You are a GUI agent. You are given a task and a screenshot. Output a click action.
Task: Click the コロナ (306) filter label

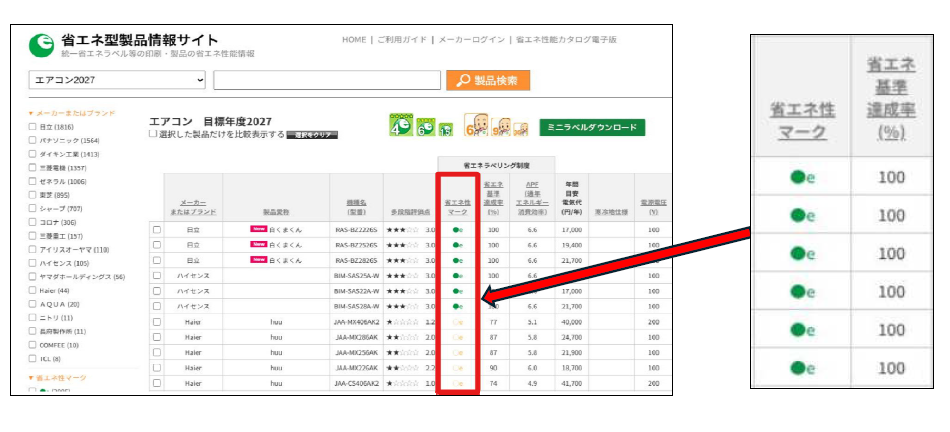click(x=59, y=222)
